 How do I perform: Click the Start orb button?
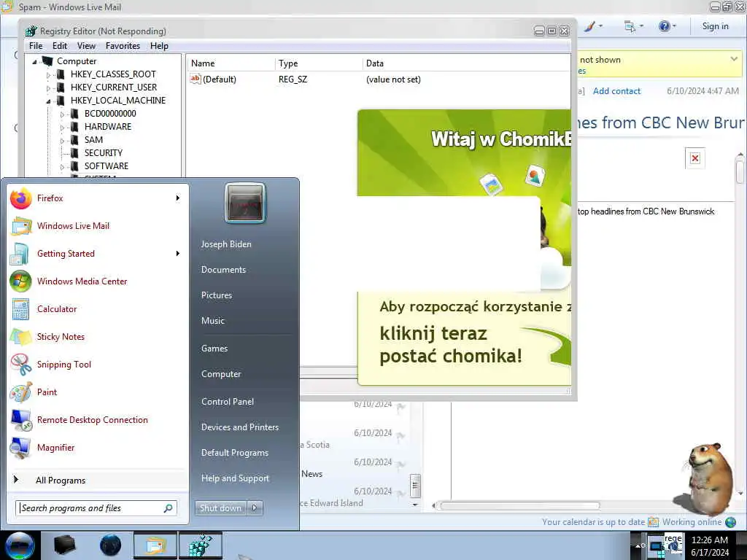click(19, 545)
